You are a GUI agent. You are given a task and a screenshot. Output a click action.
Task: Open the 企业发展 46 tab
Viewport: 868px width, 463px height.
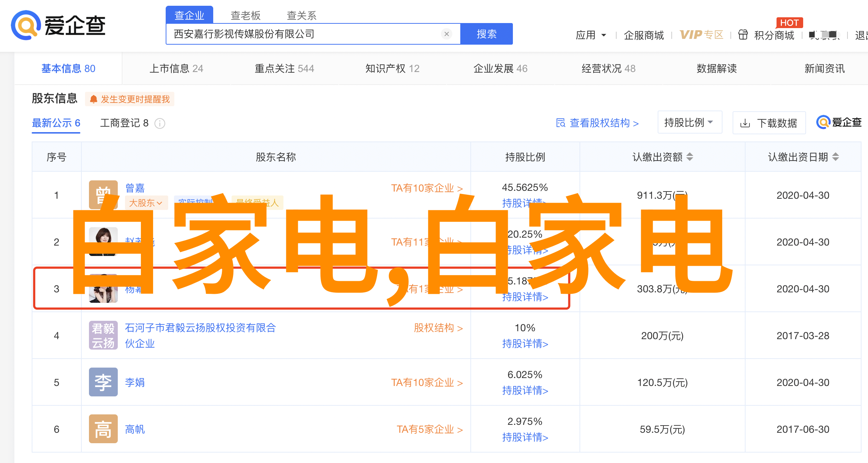[501, 68]
